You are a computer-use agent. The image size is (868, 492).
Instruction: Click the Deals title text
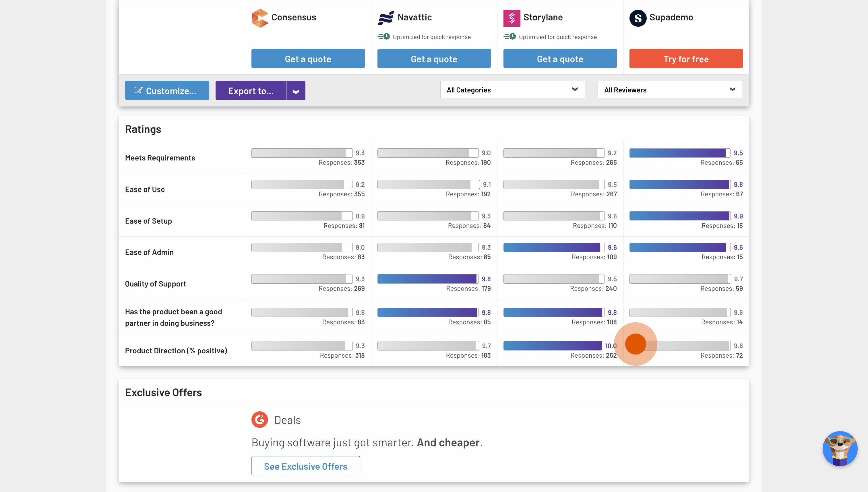point(287,420)
